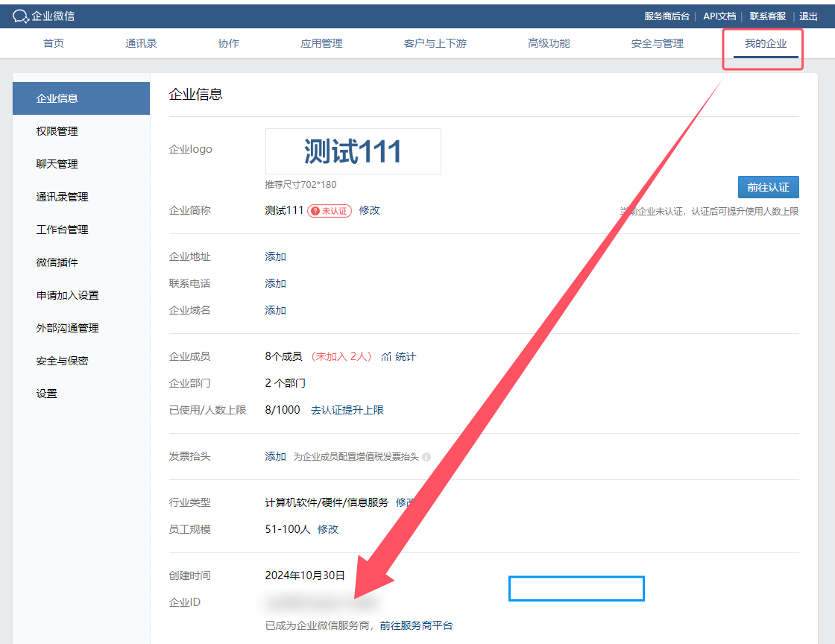The height and width of the screenshot is (644, 835).
Task: Click 未加入 2人 link
Action: click(x=341, y=356)
